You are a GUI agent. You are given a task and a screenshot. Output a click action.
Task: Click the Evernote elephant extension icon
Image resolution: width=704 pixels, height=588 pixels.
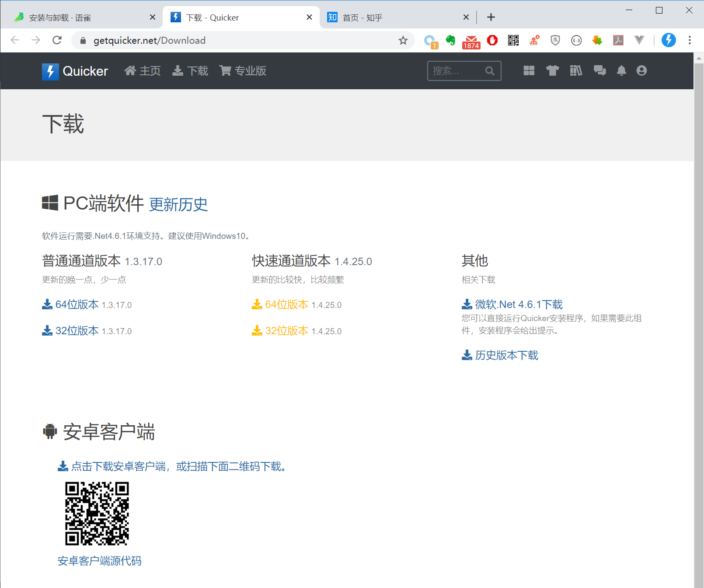point(450,40)
